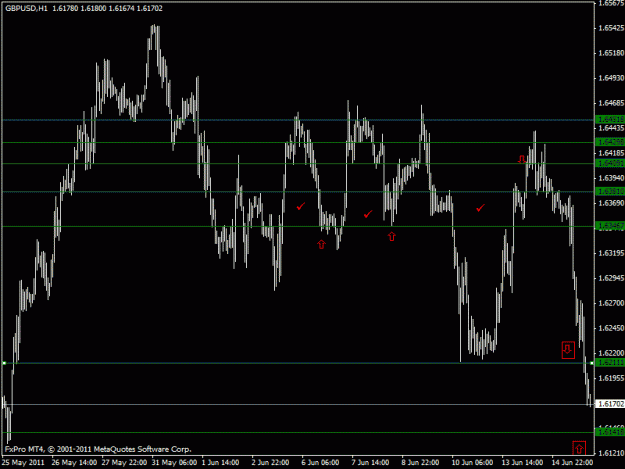Click the 1.62945 price scale value
The height and width of the screenshot is (469, 625).
pos(611,278)
